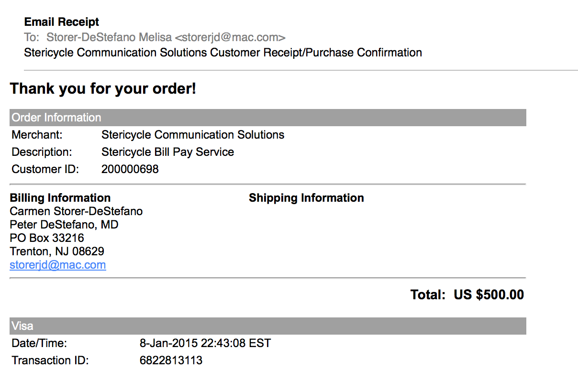578x392 pixels.
Task: Select Transaction ID number 6822813113
Action: pos(171,360)
